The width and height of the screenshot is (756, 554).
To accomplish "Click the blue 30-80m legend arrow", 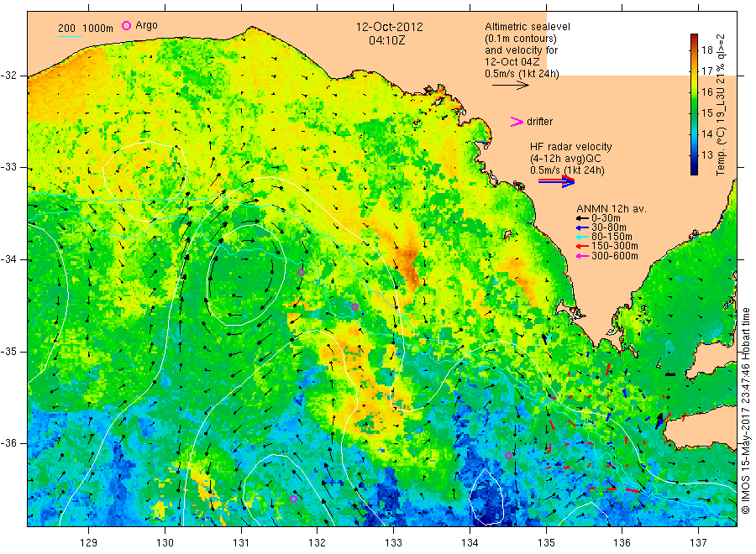I will pos(582,227).
